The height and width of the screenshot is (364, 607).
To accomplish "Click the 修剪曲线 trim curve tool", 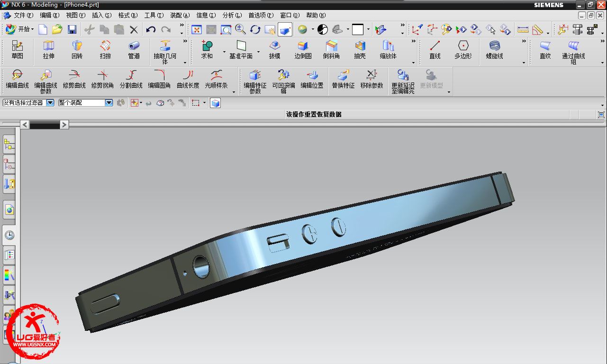I will click(x=74, y=80).
